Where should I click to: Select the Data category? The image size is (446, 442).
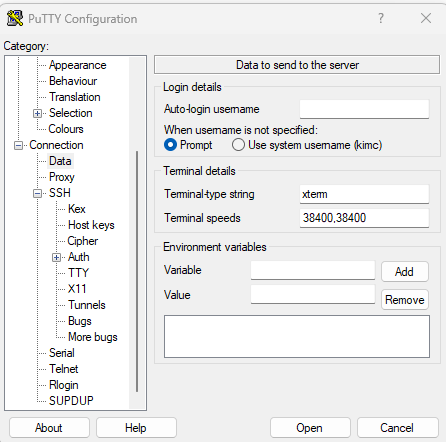click(x=60, y=161)
